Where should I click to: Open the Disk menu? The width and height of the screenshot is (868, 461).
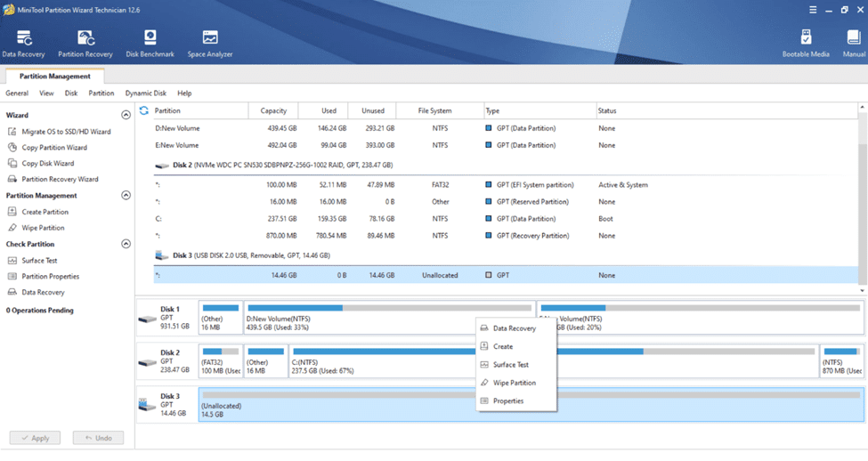point(71,93)
